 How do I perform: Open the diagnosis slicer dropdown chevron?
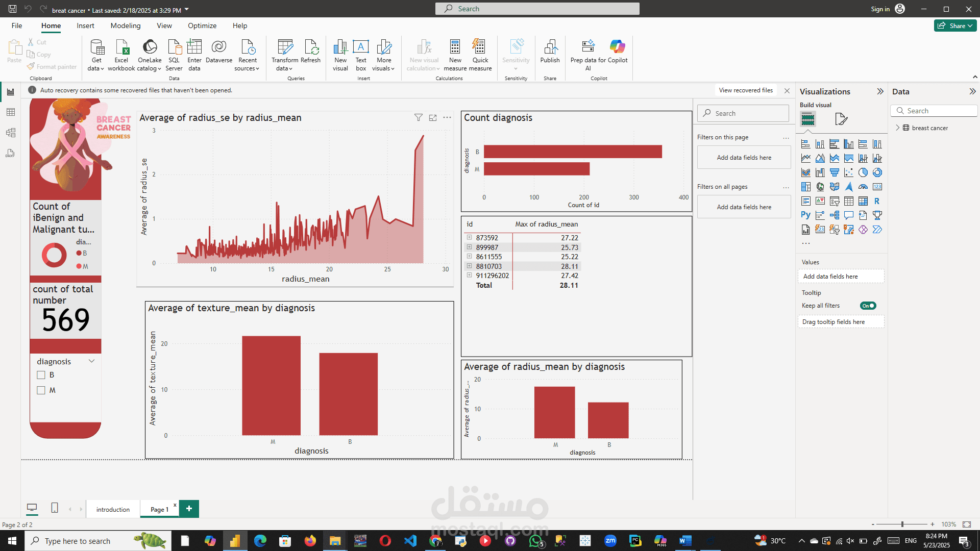point(92,361)
